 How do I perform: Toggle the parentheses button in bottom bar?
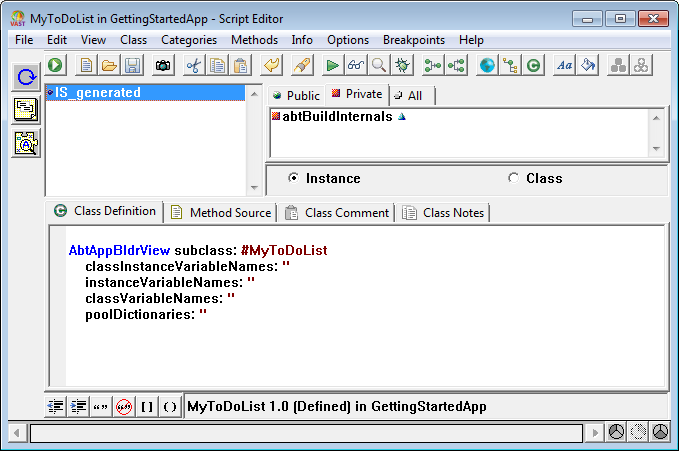click(x=170, y=407)
